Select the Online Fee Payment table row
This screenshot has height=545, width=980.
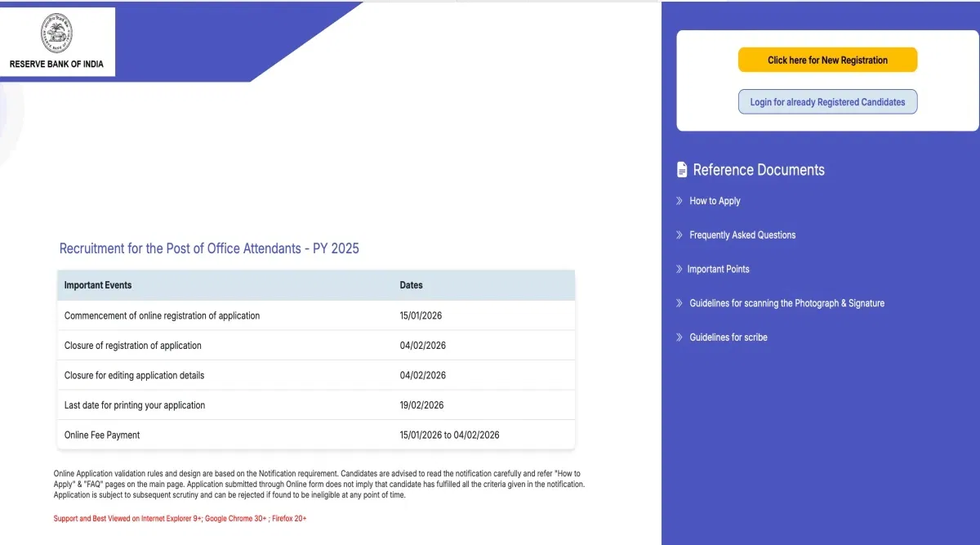[x=316, y=435]
